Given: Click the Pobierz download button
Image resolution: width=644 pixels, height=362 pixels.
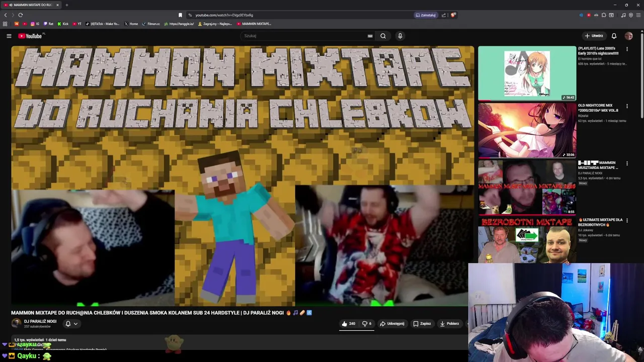Looking at the screenshot, I should [449, 324].
